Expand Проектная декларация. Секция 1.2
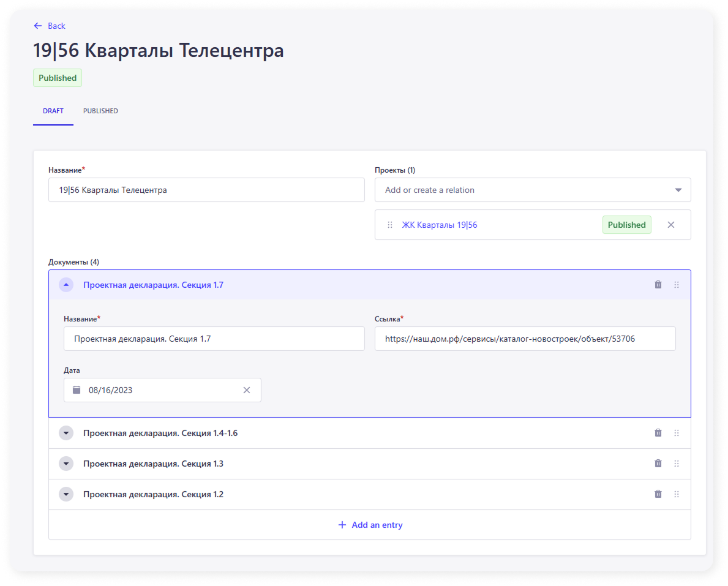 coord(66,494)
